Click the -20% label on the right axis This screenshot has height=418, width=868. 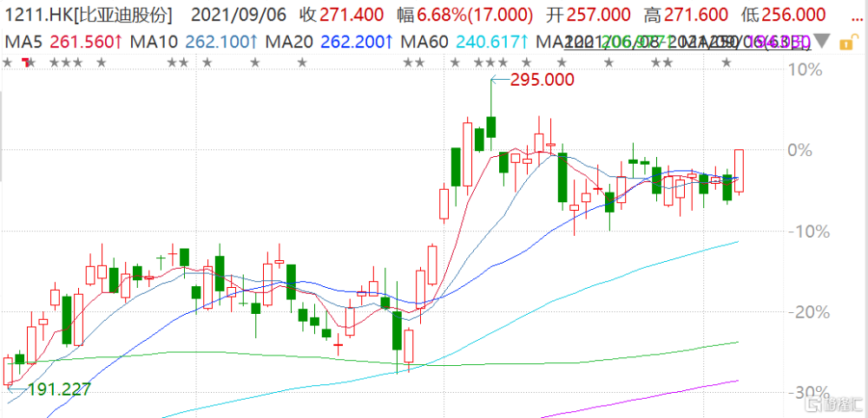[x=807, y=312]
